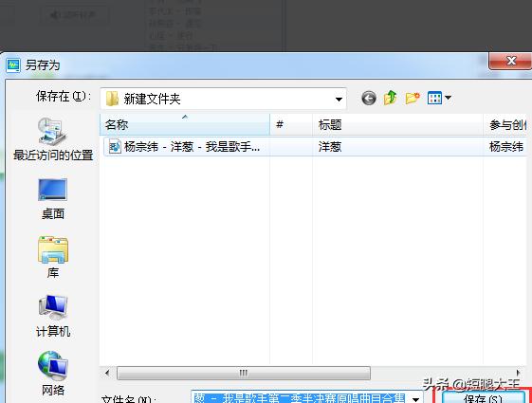Open the view menu icon
532x403 pixels.
[434, 98]
